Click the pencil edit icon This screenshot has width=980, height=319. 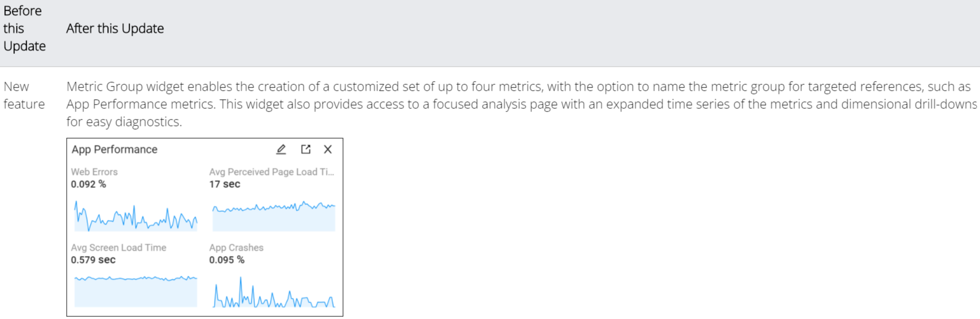click(x=281, y=149)
